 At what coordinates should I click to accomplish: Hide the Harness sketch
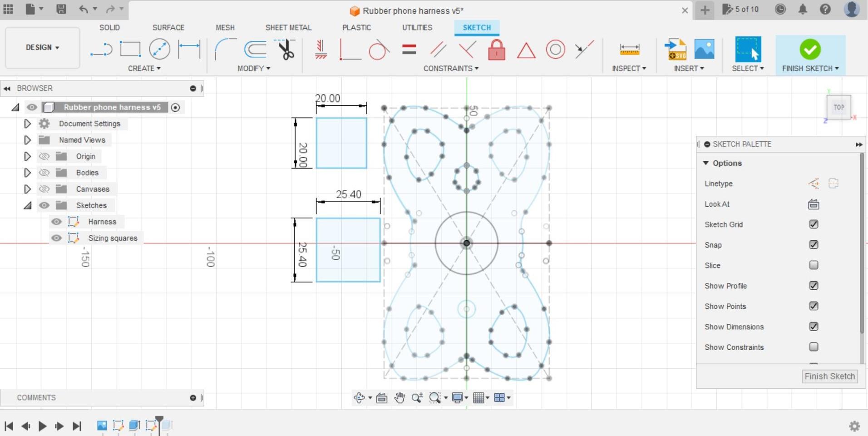click(56, 222)
